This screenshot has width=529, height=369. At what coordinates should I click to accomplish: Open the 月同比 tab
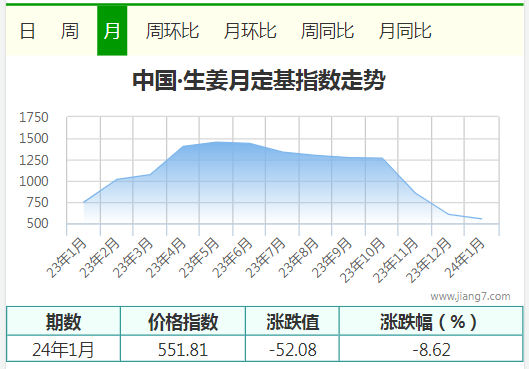pos(405,31)
